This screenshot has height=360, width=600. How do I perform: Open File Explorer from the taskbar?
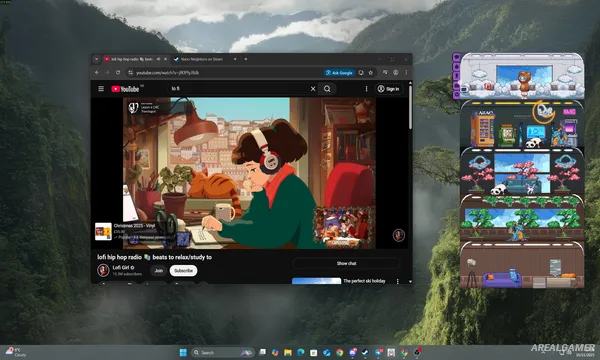point(288,352)
